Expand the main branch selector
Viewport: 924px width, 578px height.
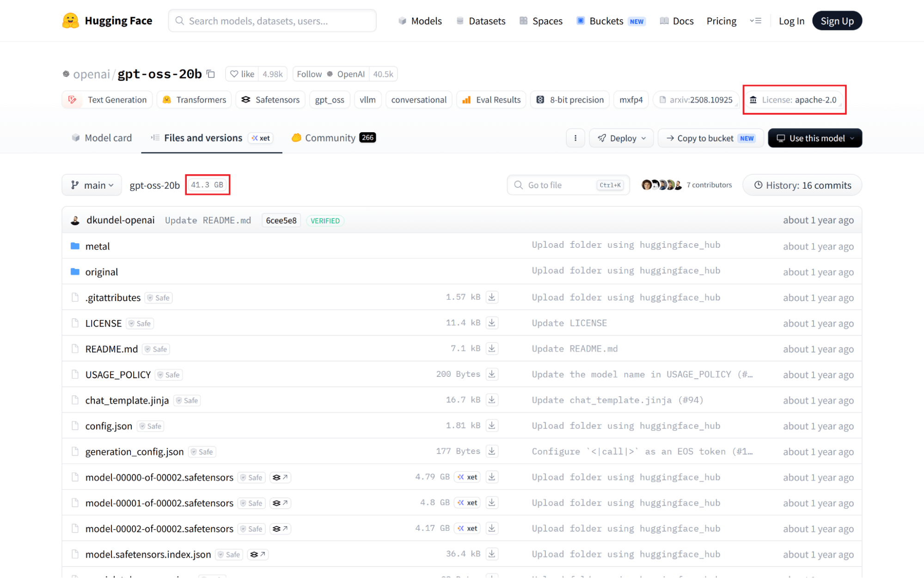(x=92, y=185)
